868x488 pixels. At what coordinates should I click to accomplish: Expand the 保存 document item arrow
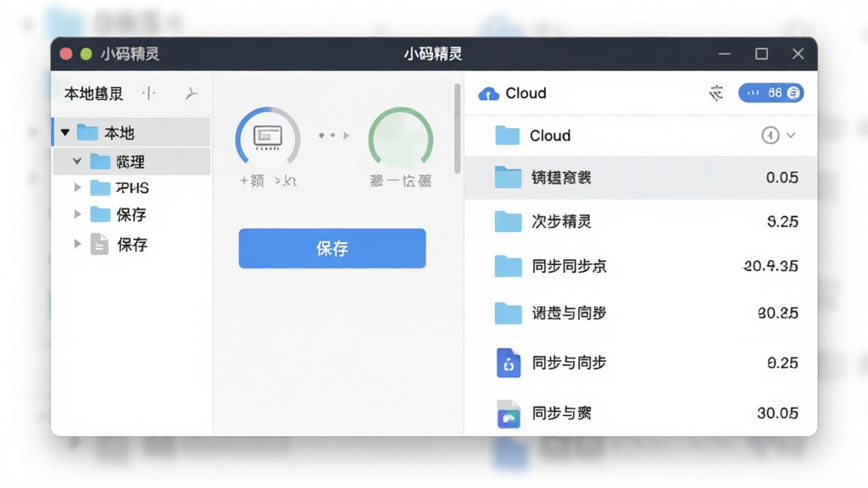tap(77, 243)
